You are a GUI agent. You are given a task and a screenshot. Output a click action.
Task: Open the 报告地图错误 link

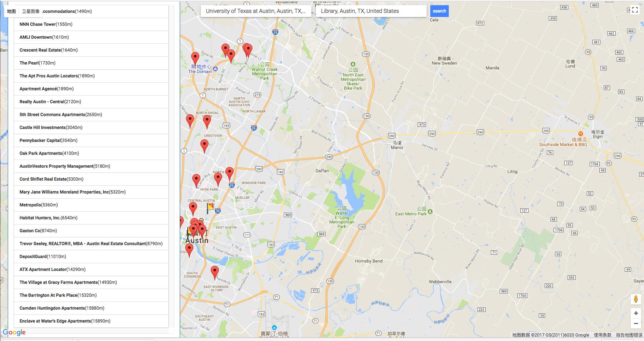coord(629,335)
